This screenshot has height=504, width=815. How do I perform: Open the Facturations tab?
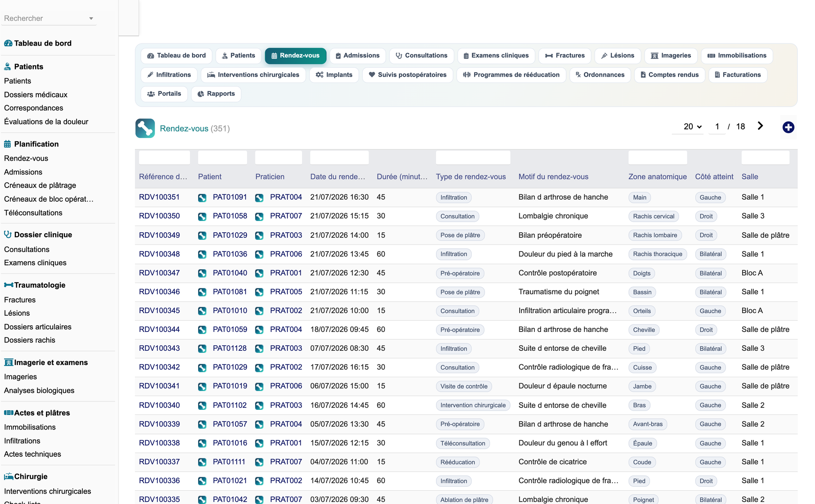click(738, 75)
